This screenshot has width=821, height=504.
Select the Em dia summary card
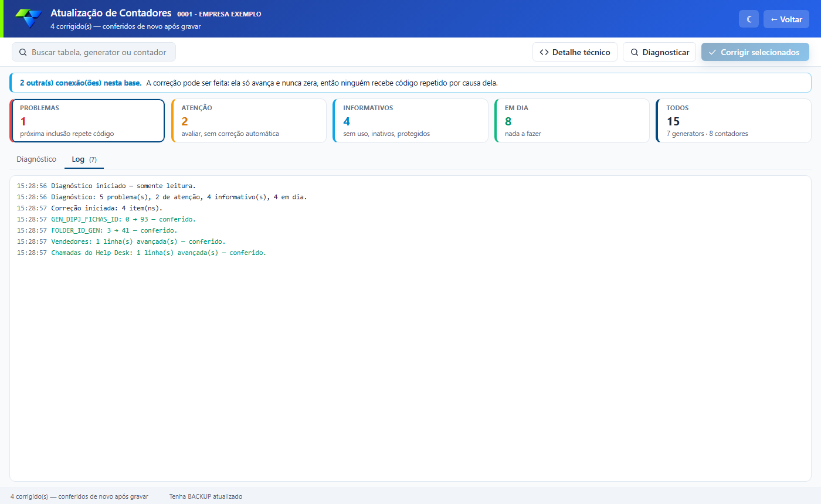pyautogui.click(x=572, y=121)
